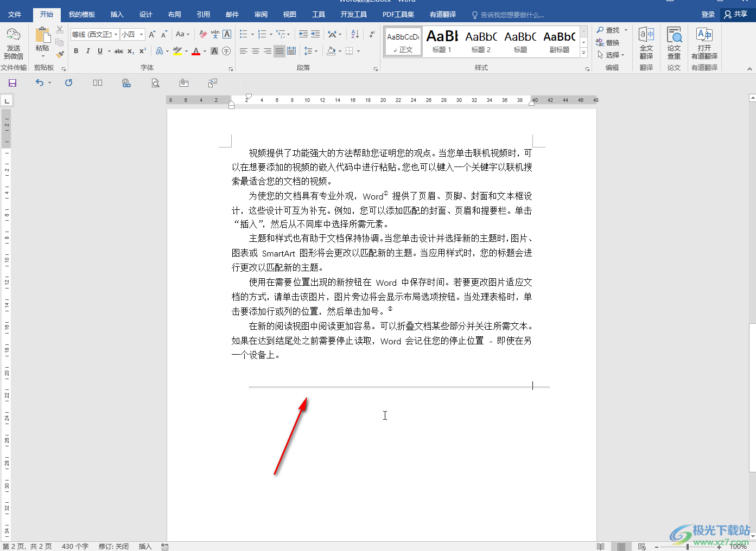Open the File (文件) tab
The height and width of the screenshot is (551, 756).
(x=15, y=15)
